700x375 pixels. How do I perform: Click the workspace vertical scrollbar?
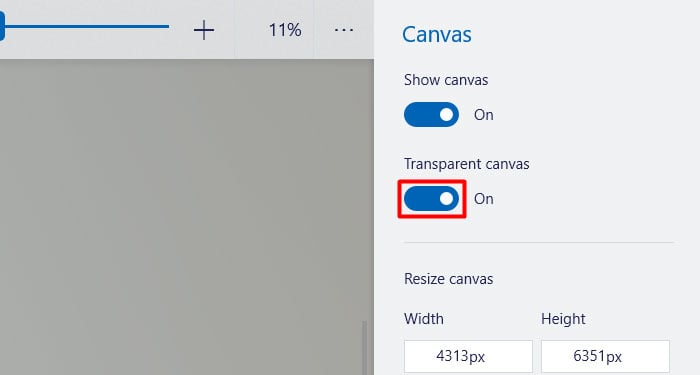(364, 348)
